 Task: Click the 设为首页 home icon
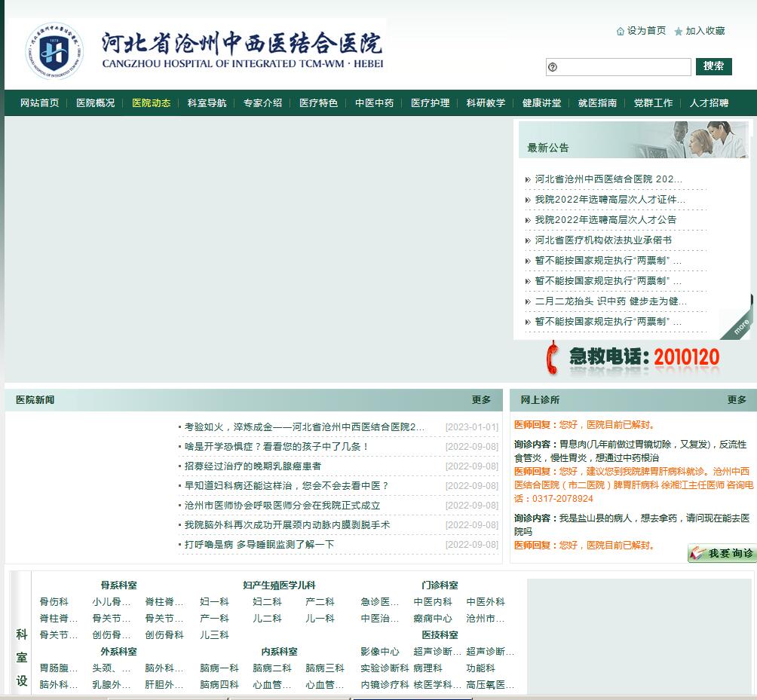tap(621, 32)
